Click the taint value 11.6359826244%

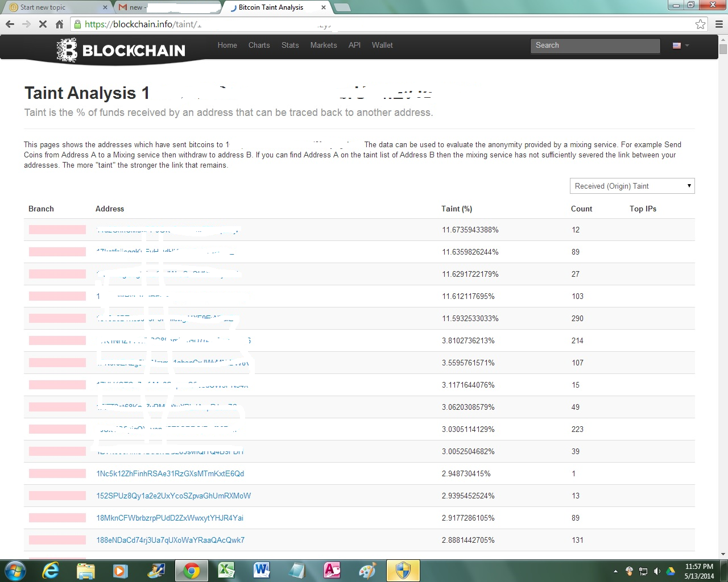[470, 252]
